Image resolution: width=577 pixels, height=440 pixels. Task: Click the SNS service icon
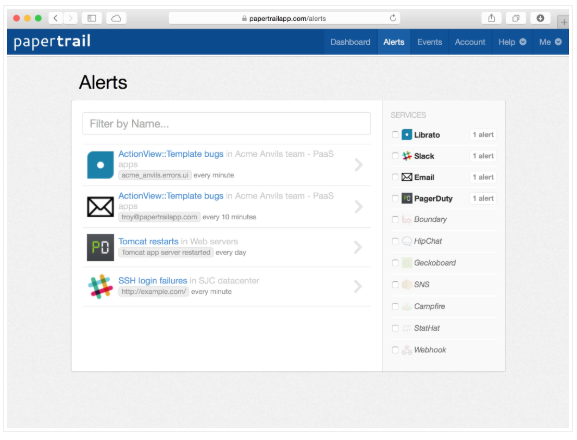click(407, 285)
